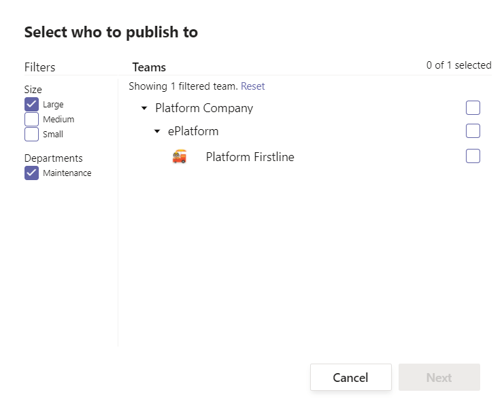Collapse the Platform Company tree arrow
Viewport: 504px width, 420px height.
click(144, 109)
